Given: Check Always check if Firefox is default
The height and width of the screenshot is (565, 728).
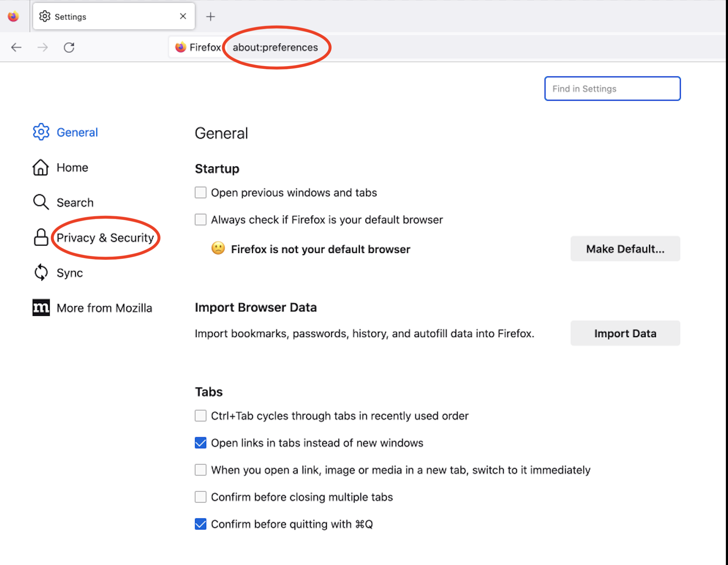Looking at the screenshot, I should point(201,220).
